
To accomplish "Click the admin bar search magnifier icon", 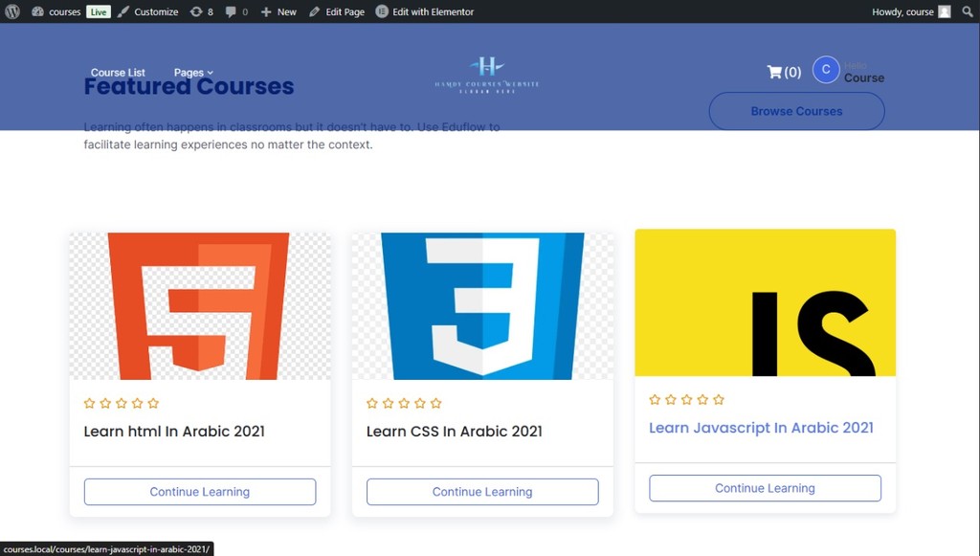I will (967, 11).
